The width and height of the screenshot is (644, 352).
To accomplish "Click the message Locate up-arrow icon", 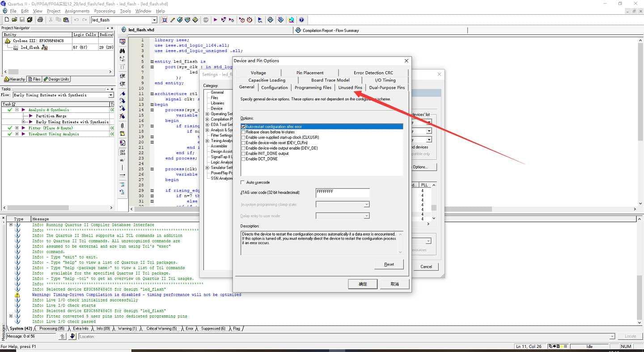I will click(63, 336).
